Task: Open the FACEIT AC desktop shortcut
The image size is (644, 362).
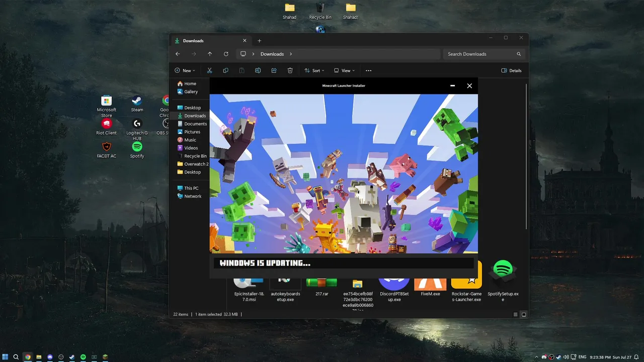Action: [106, 150]
